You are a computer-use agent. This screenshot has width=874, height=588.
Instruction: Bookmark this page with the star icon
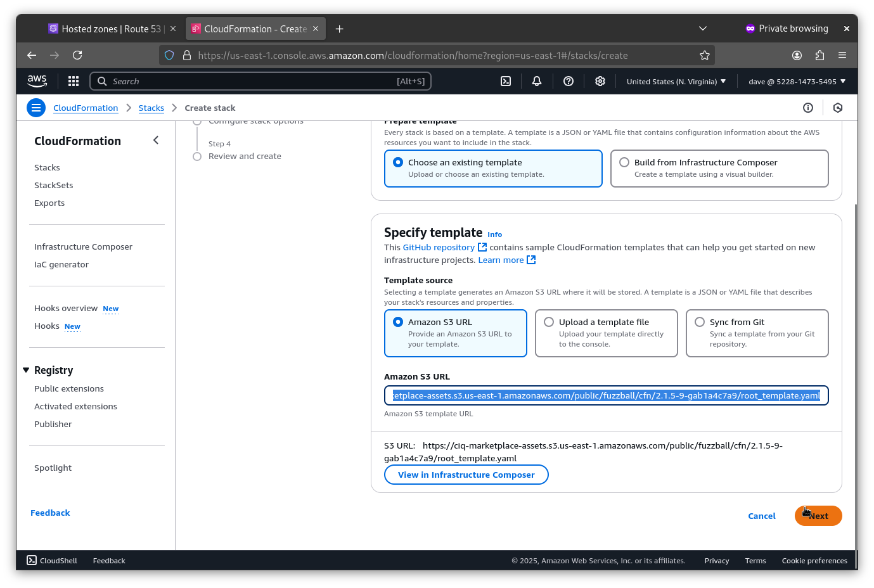[x=704, y=55]
